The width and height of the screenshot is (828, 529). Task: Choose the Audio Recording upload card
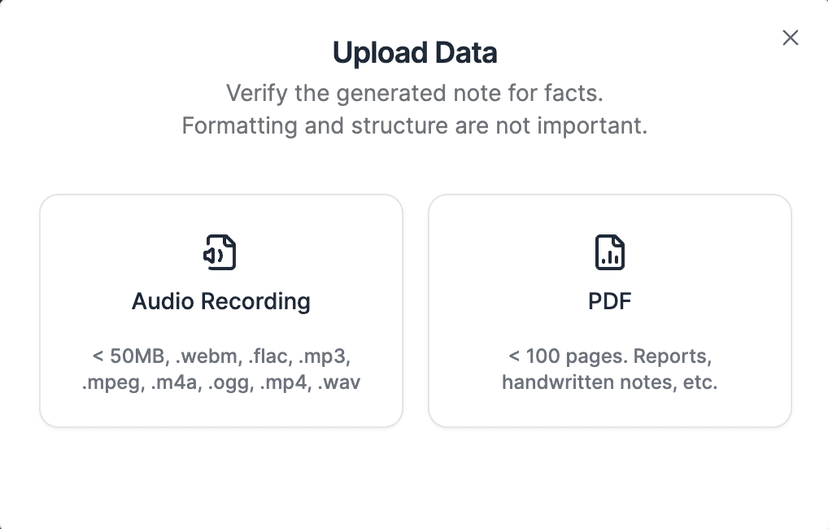221,311
